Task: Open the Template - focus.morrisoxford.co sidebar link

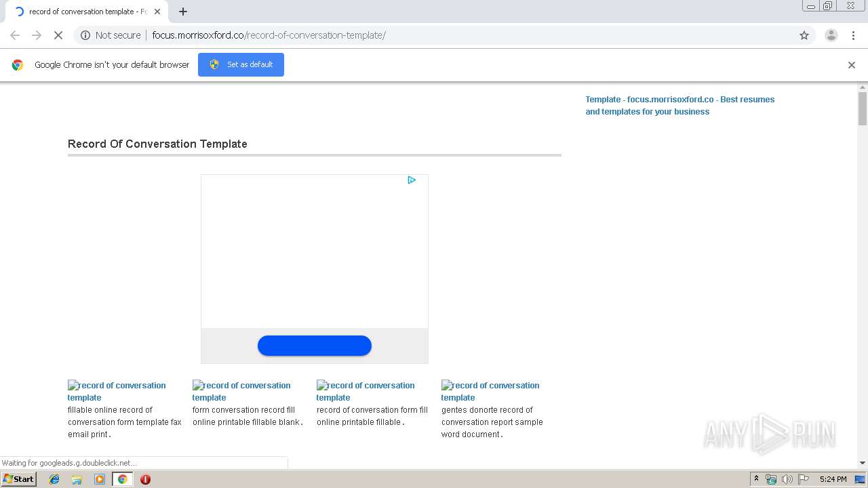Action: point(680,105)
